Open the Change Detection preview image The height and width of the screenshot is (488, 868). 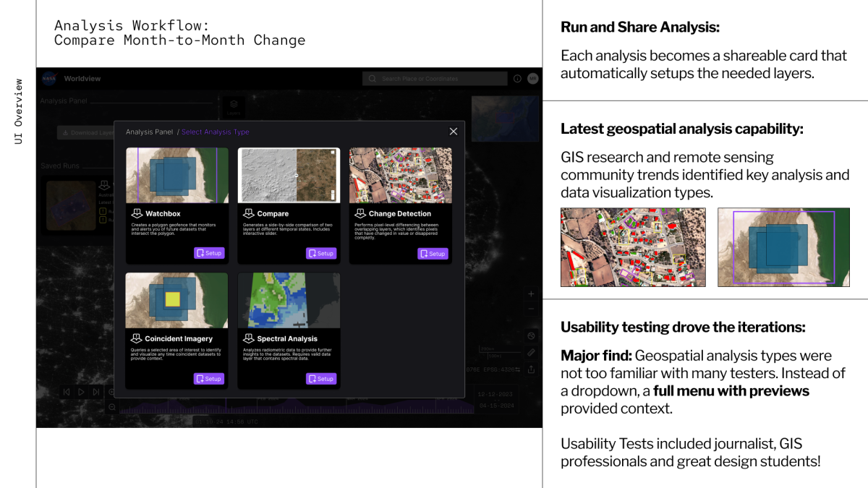[x=401, y=176]
